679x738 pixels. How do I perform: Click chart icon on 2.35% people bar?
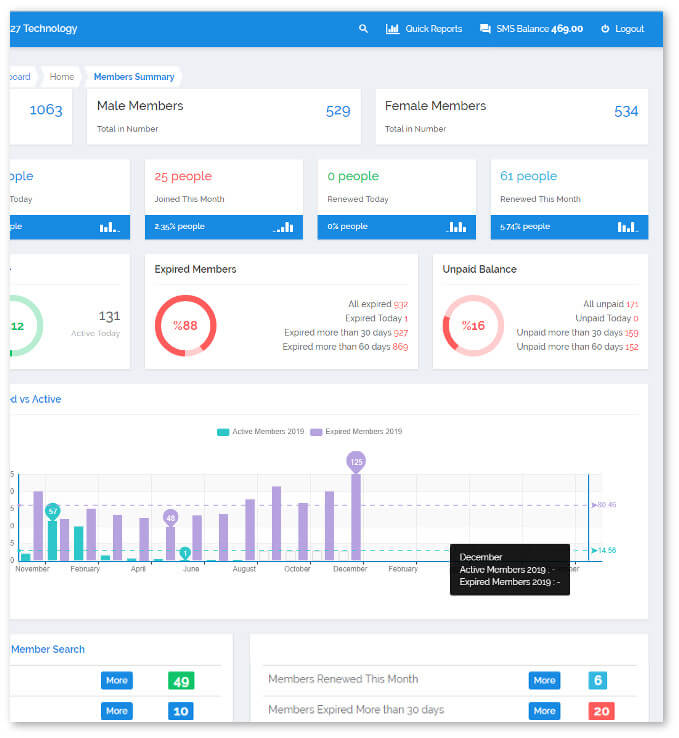pos(283,227)
